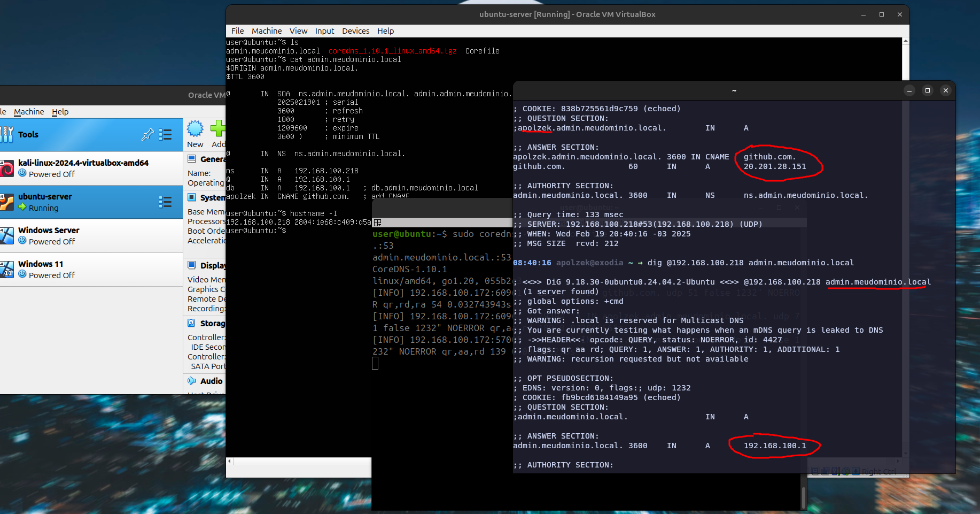Image resolution: width=980 pixels, height=514 pixels.
Task: Click the apolzek@exodia prompt text
Action: click(x=589, y=263)
